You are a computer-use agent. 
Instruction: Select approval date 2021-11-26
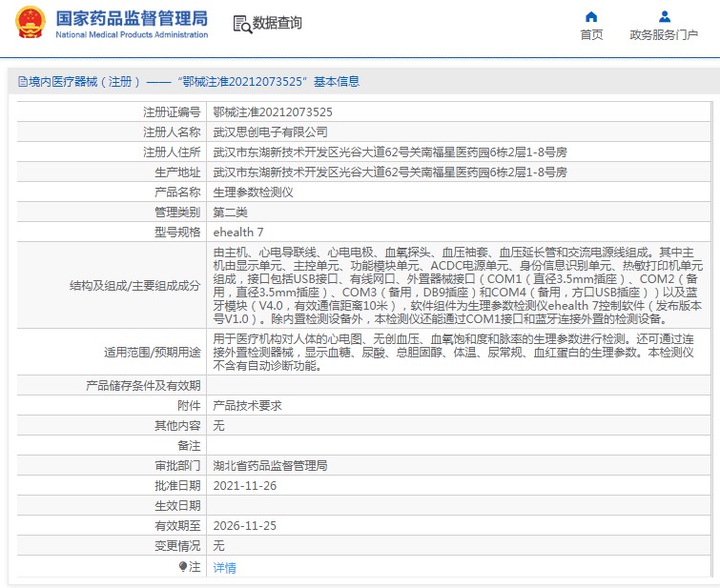[245, 486]
